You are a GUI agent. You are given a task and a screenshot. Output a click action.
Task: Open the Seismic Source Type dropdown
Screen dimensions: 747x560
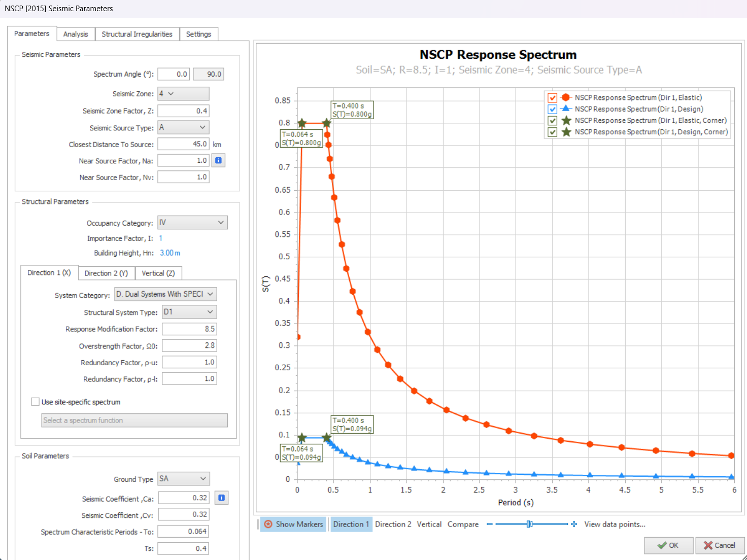coord(183,127)
